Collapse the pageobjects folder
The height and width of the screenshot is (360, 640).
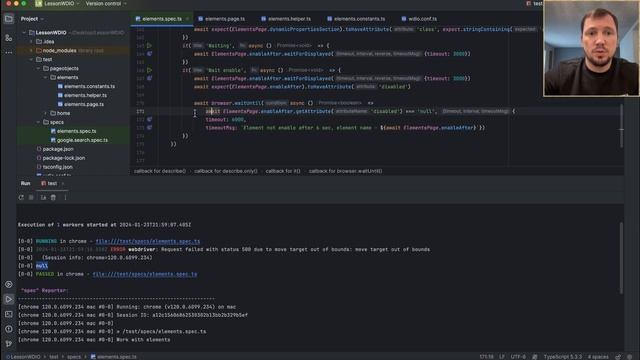coord(39,69)
